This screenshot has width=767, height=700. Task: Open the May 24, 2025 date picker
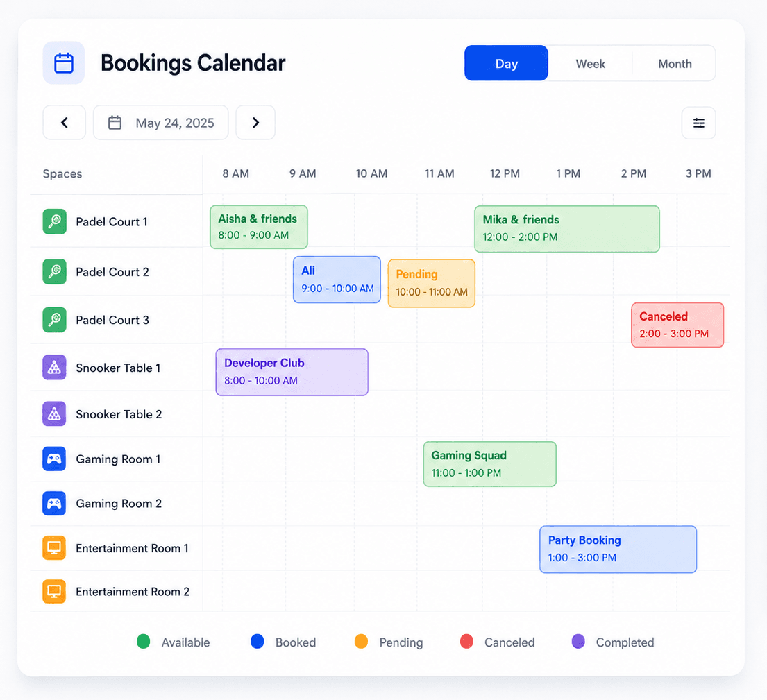point(160,123)
